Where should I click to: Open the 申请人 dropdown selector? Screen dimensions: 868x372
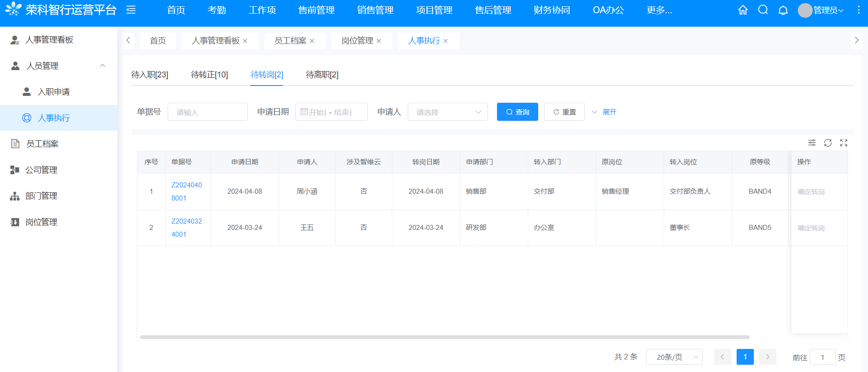tap(447, 112)
